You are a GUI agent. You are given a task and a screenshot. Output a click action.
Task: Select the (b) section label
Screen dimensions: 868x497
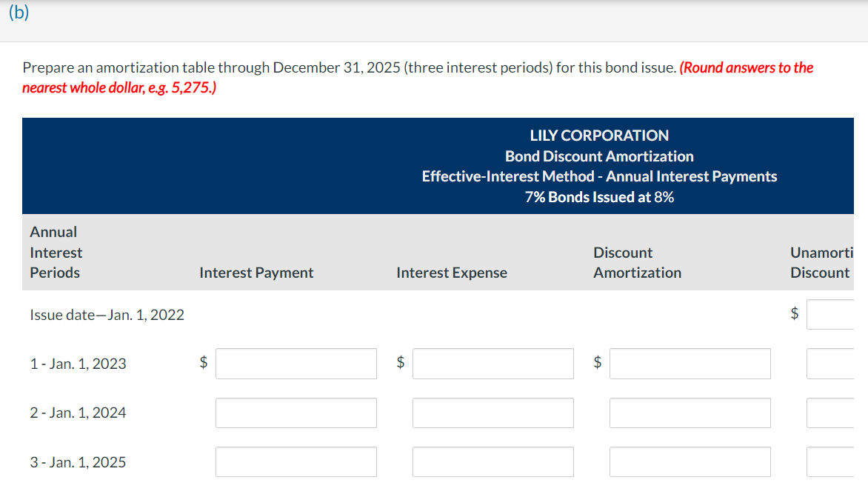click(19, 13)
